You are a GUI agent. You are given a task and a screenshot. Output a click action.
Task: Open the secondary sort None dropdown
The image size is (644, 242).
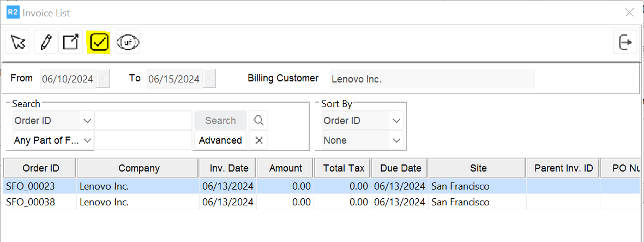[396, 140]
